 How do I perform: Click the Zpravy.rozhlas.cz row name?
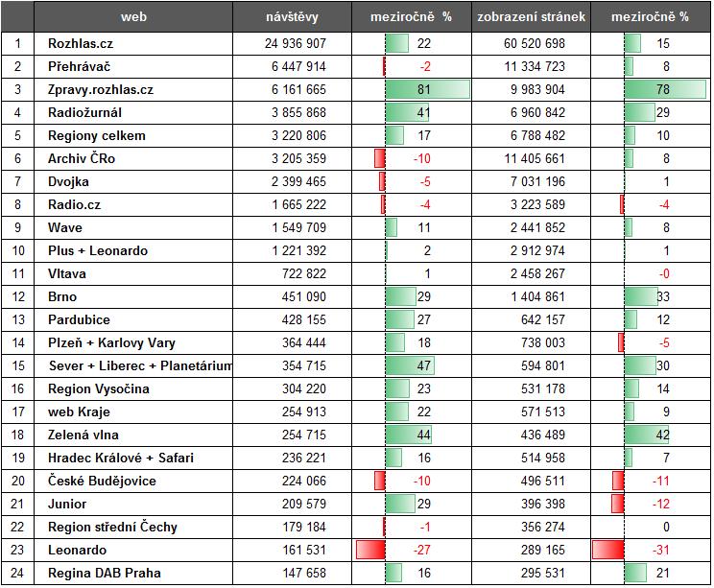pos(101,89)
